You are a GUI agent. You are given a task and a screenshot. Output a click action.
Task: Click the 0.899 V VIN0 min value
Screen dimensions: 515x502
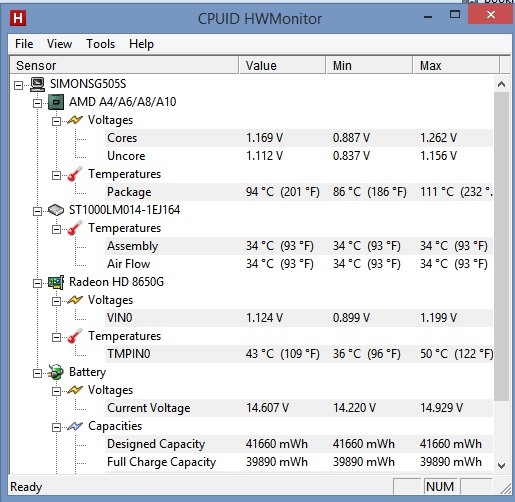pyautogui.click(x=351, y=318)
